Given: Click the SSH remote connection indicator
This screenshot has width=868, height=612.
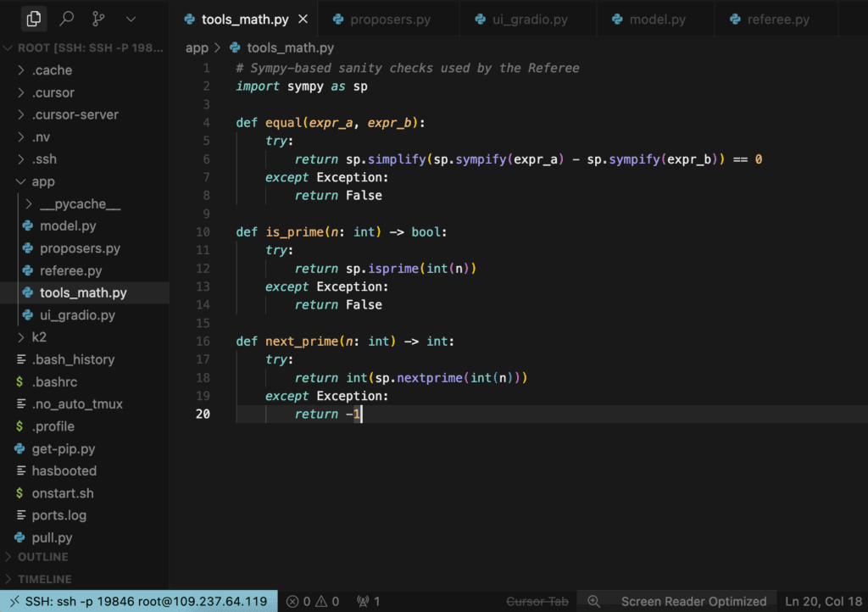Looking at the screenshot, I should 138,601.
